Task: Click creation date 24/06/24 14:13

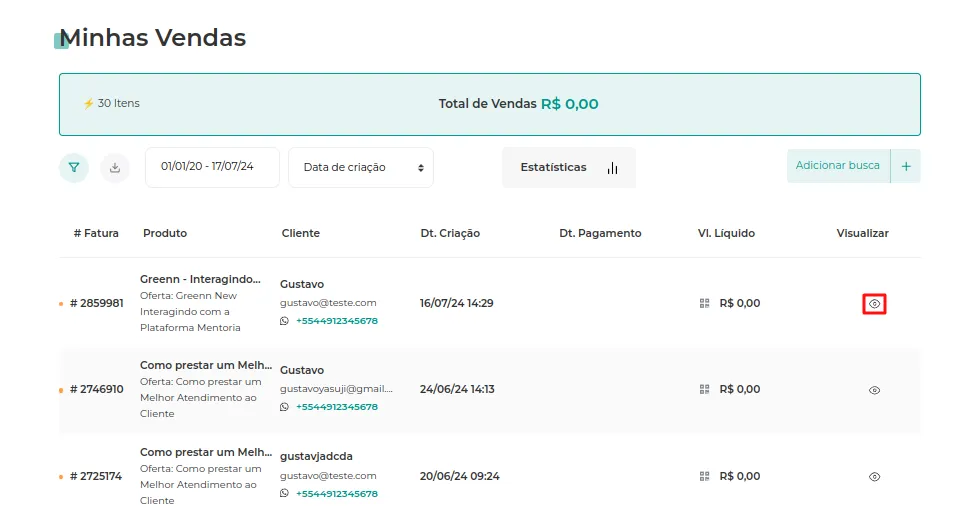Action: tap(457, 389)
